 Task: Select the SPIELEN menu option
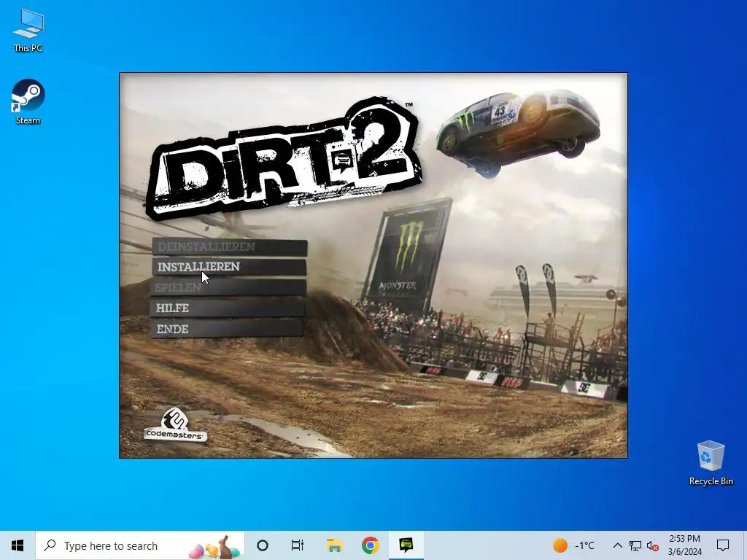pos(228,287)
